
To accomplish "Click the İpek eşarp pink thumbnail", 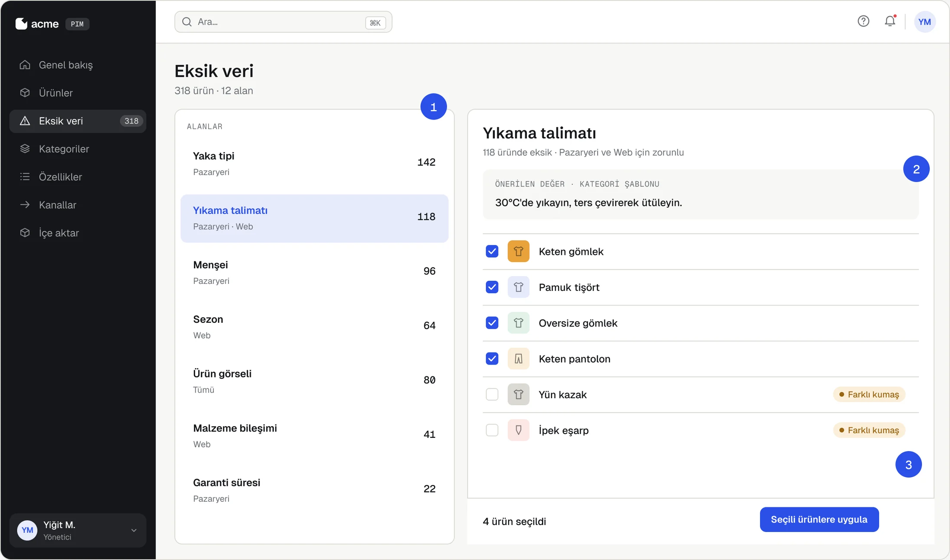I will 518,430.
